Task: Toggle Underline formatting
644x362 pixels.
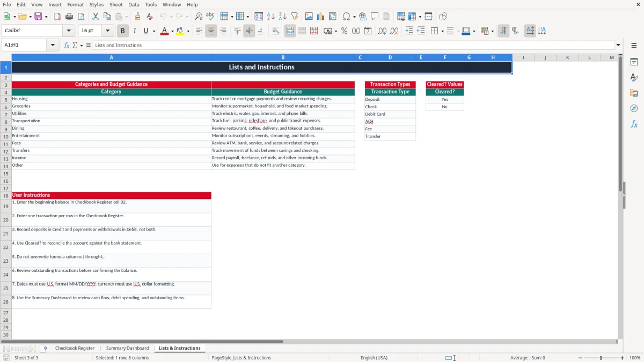Action: (x=146, y=31)
